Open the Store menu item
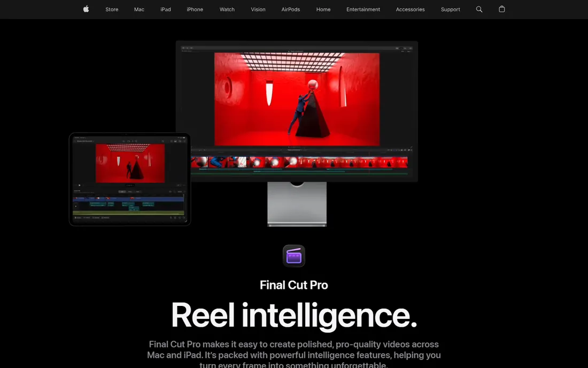Viewport: 588px width, 368px height. click(x=112, y=10)
